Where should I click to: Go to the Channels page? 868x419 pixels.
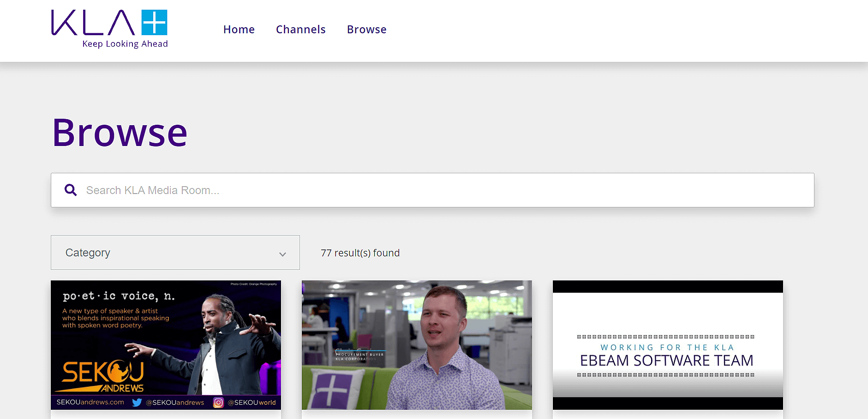(x=301, y=30)
